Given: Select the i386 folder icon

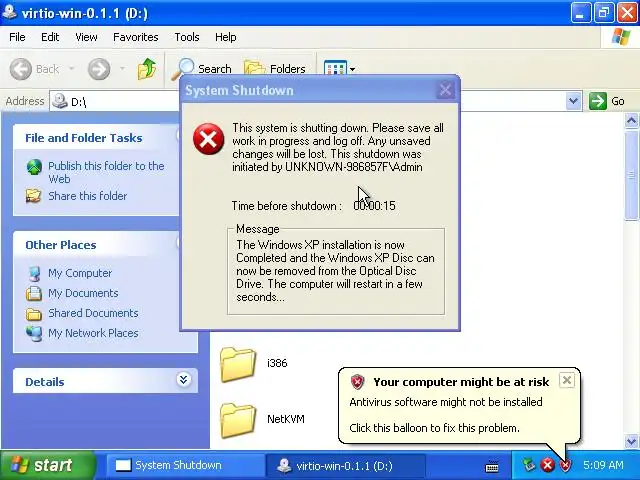Looking at the screenshot, I should pos(238,364).
